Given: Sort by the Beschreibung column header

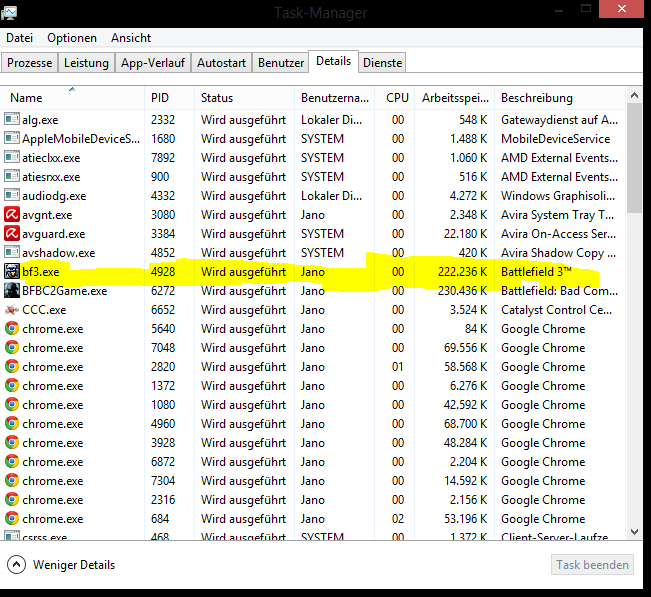Looking at the screenshot, I should click(x=560, y=98).
